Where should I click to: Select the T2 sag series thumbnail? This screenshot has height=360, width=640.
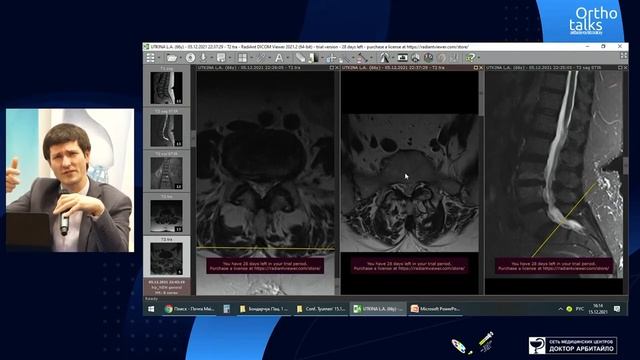point(166,88)
